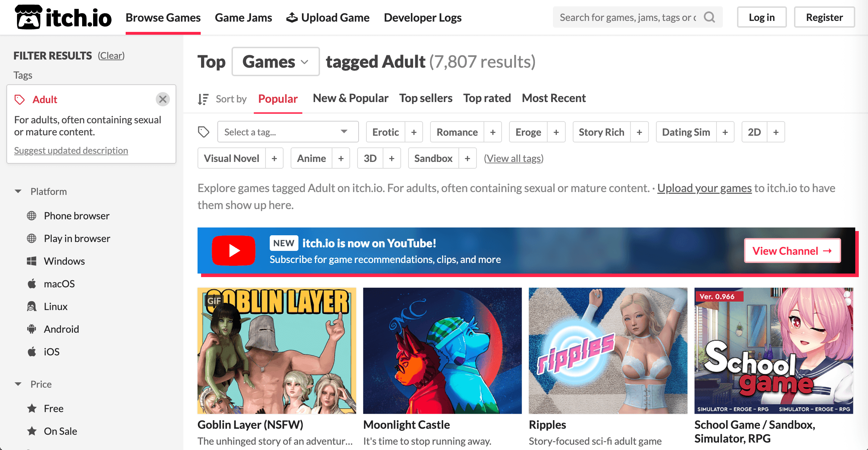Add 3D tag with plus button
The image size is (868, 450).
(x=392, y=158)
